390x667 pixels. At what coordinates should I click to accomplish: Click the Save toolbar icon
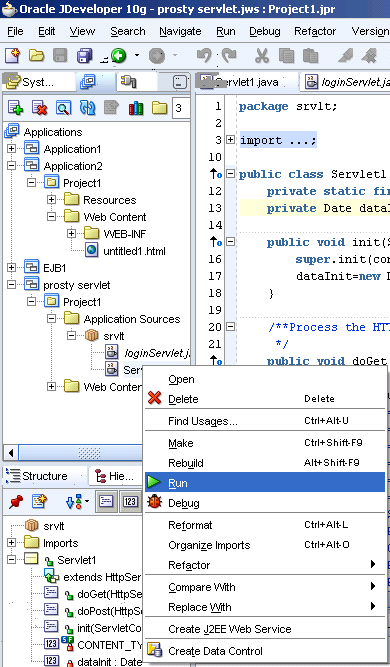point(60,56)
